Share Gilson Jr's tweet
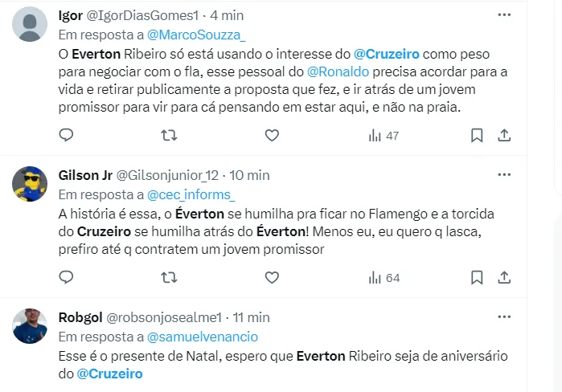 tap(505, 277)
